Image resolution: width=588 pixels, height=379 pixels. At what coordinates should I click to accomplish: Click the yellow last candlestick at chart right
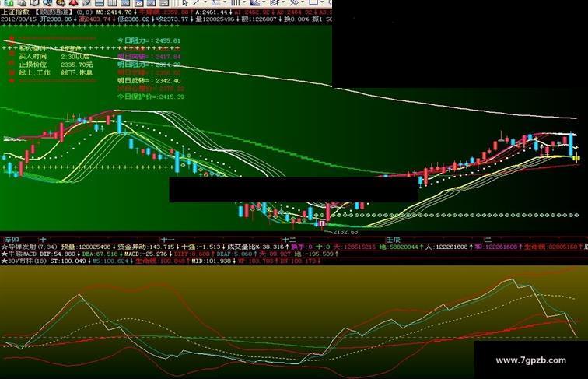tap(576, 158)
